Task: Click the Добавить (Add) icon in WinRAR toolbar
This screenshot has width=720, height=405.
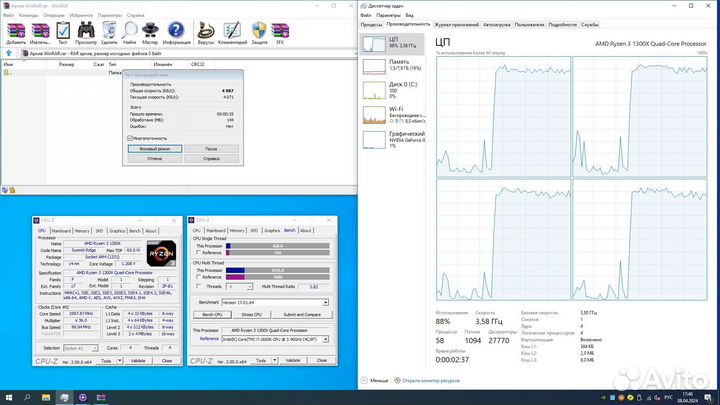Action: (16, 31)
